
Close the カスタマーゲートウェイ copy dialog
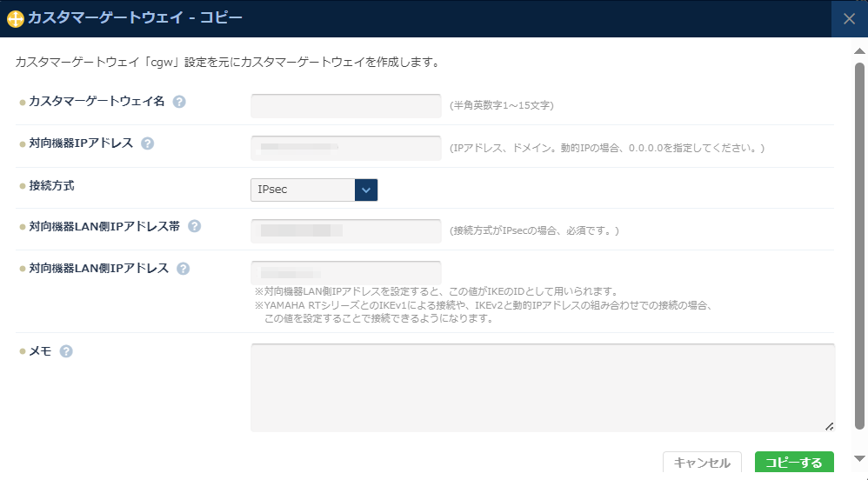[x=849, y=18]
